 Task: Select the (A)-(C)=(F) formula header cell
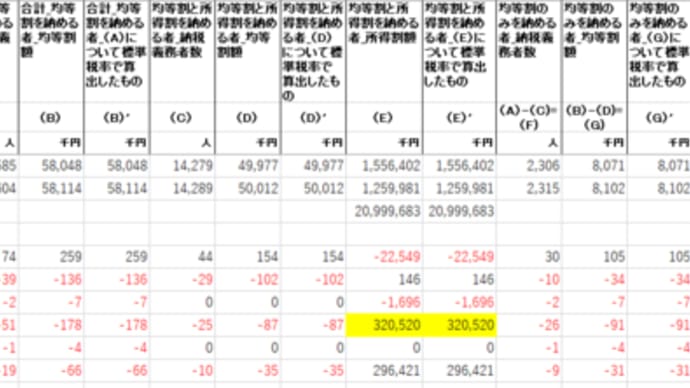coord(529,117)
